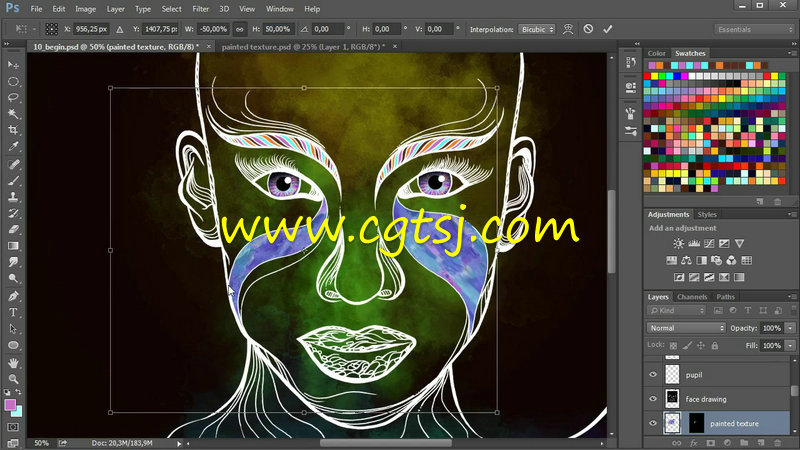Select the History Brush tool
The width and height of the screenshot is (800, 450).
pyautogui.click(x=13, y=213)
